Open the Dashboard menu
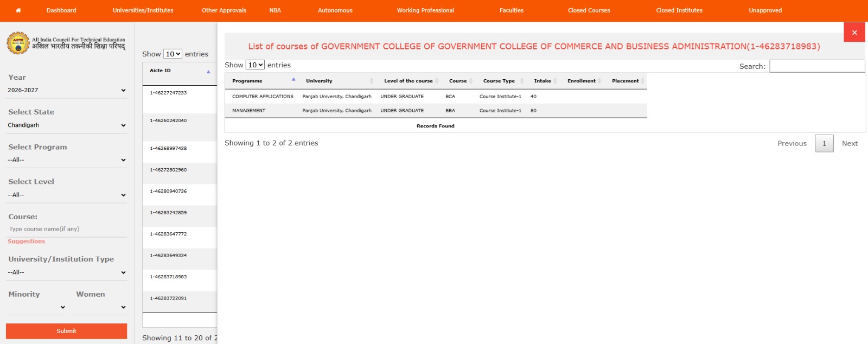 click(61, 10)
